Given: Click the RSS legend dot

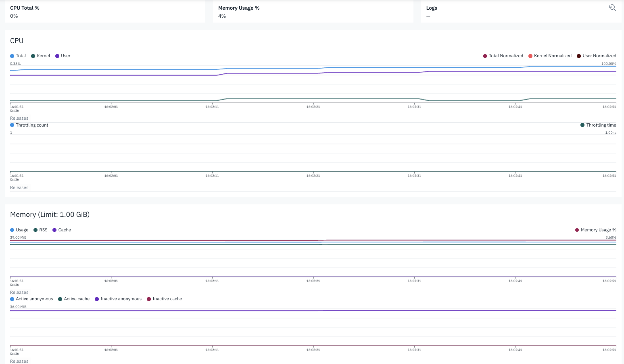Looking at the screenshot, I should (35, 230).
